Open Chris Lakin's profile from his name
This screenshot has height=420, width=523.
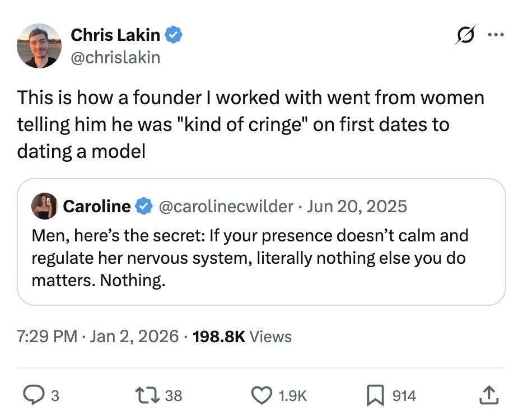tap(116, 34)
